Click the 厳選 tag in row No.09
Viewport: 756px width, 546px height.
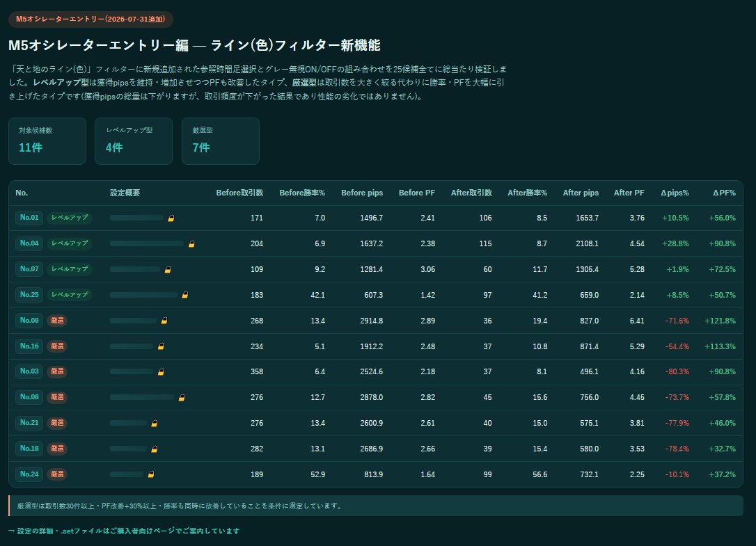(x=57, y=321)
